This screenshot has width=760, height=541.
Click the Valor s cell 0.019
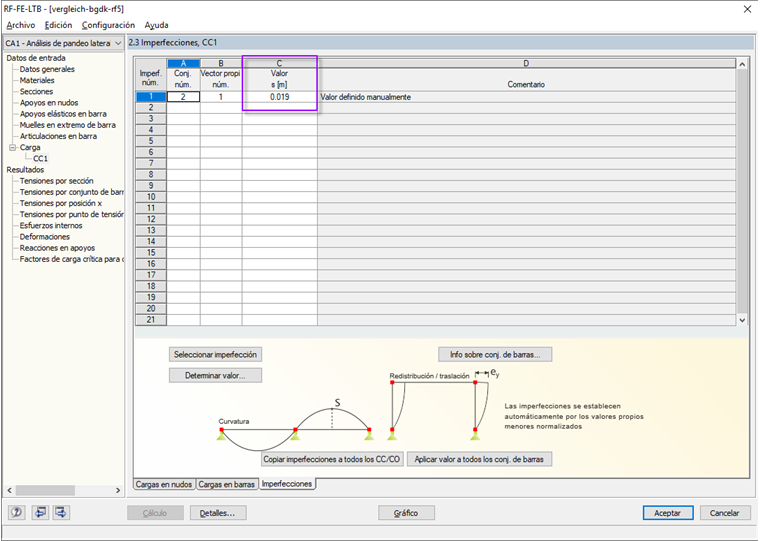(x=280, y=96)
